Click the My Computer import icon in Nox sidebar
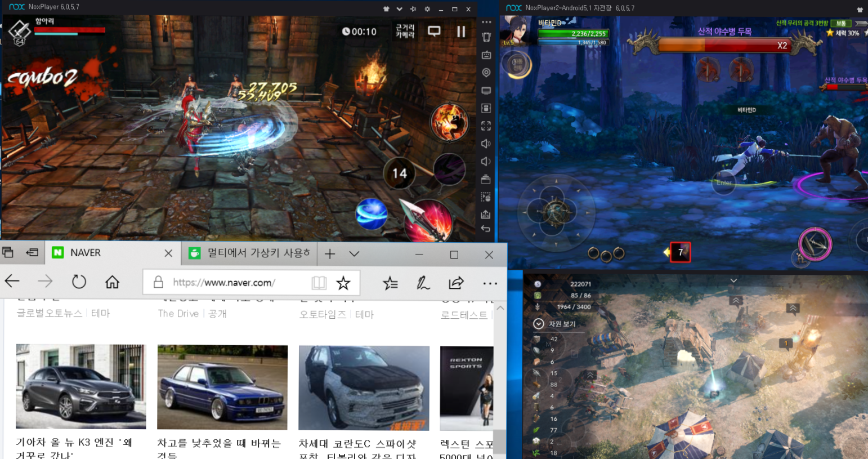 pyautogui.click(x=486, y=91)
